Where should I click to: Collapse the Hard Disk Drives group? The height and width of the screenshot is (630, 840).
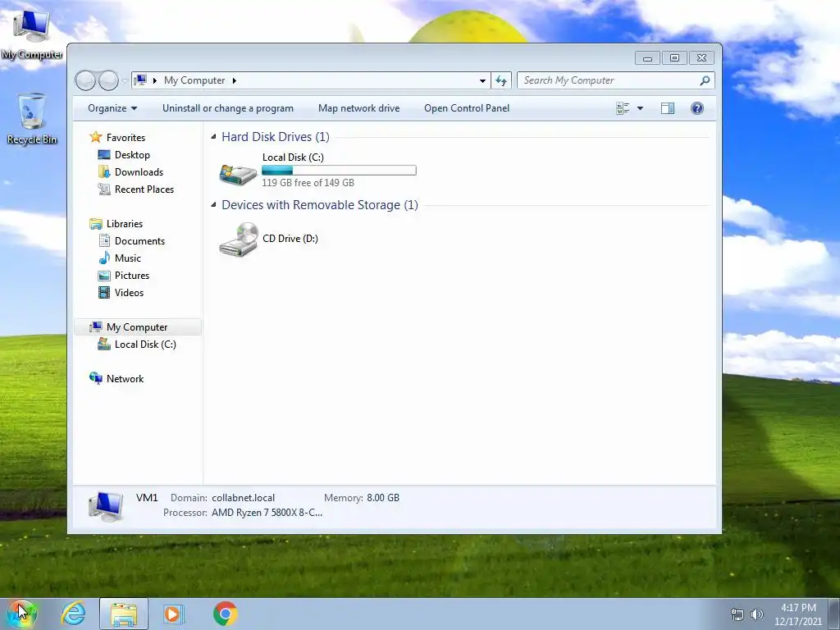click(x=214, y=137)
